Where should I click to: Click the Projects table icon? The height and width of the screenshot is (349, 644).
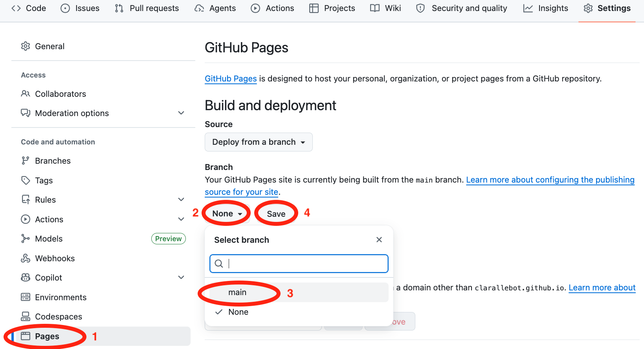(314, 8)
